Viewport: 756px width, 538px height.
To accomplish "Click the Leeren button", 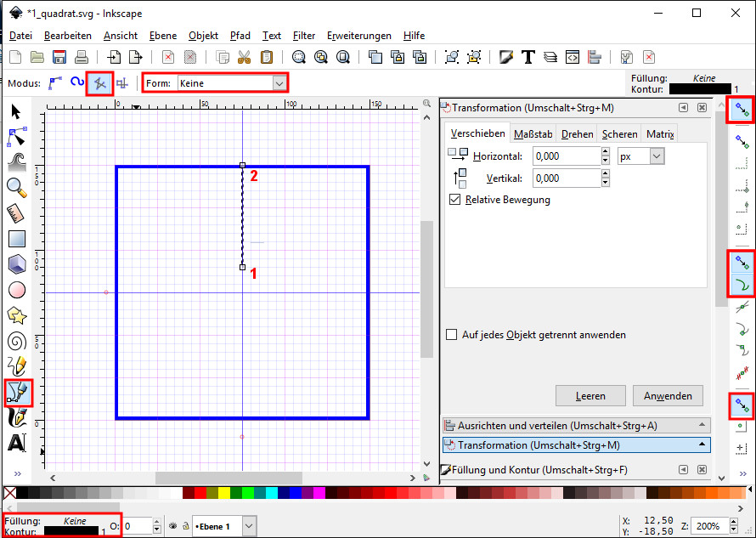I will (x=590, y=396).
